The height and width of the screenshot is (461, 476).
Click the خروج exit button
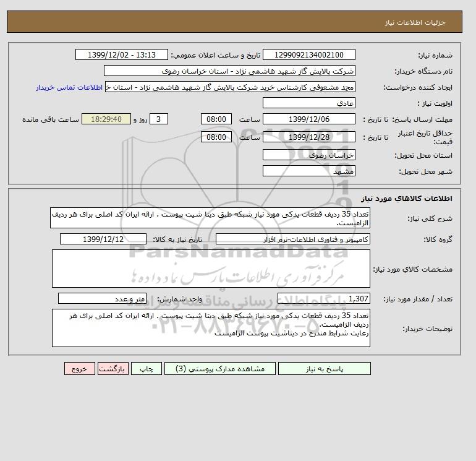(x=80, y=369)
